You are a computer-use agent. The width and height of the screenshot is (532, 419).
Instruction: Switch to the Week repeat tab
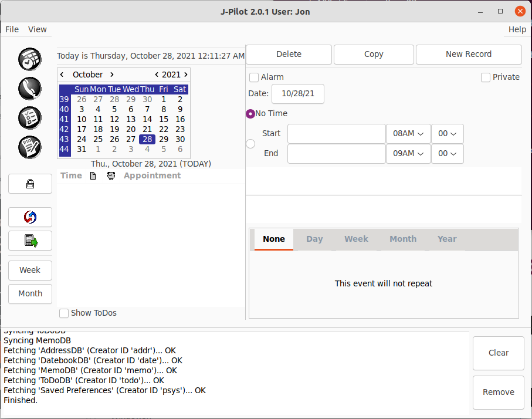[356, 239]
